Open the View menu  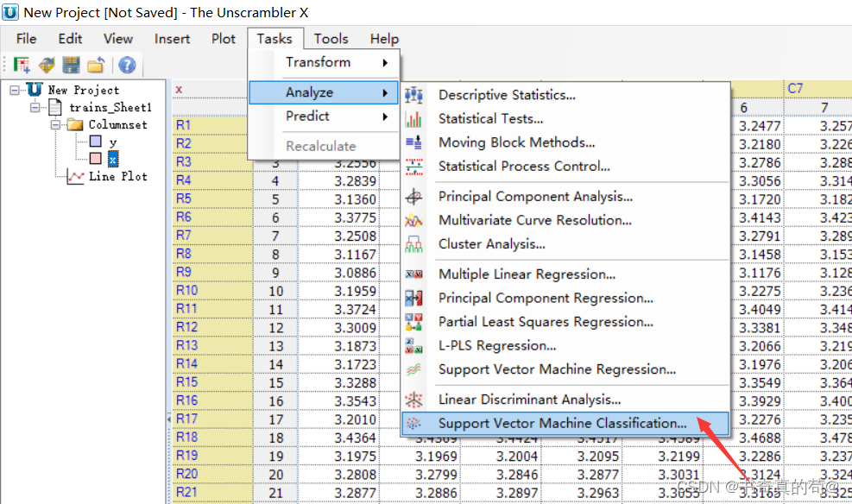[118, 39]
